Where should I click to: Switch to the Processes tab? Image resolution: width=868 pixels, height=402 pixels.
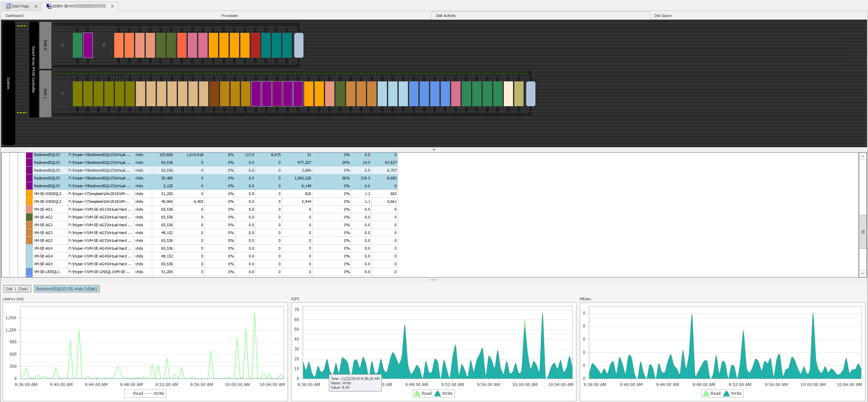[x=230, y=16]
